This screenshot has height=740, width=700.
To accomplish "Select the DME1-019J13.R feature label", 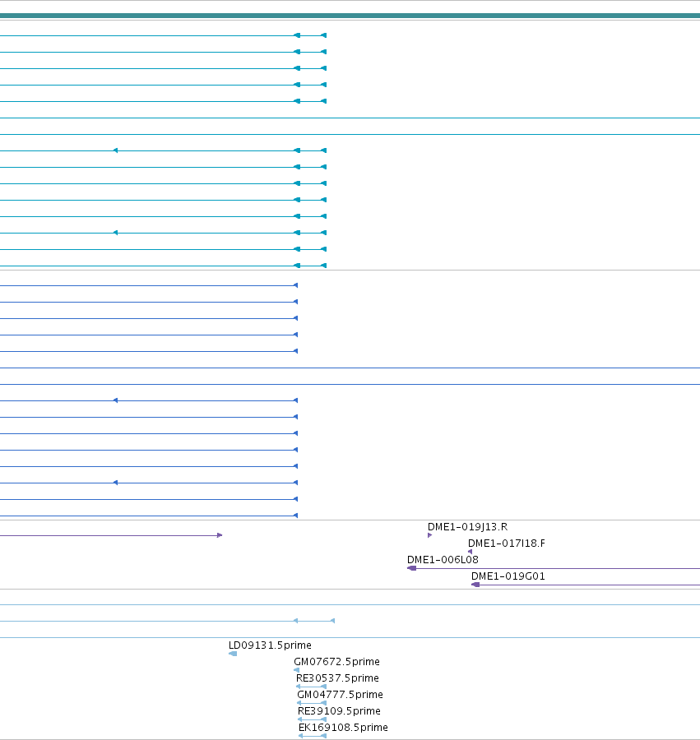I will pyautogui.click(x=467, y=527).
